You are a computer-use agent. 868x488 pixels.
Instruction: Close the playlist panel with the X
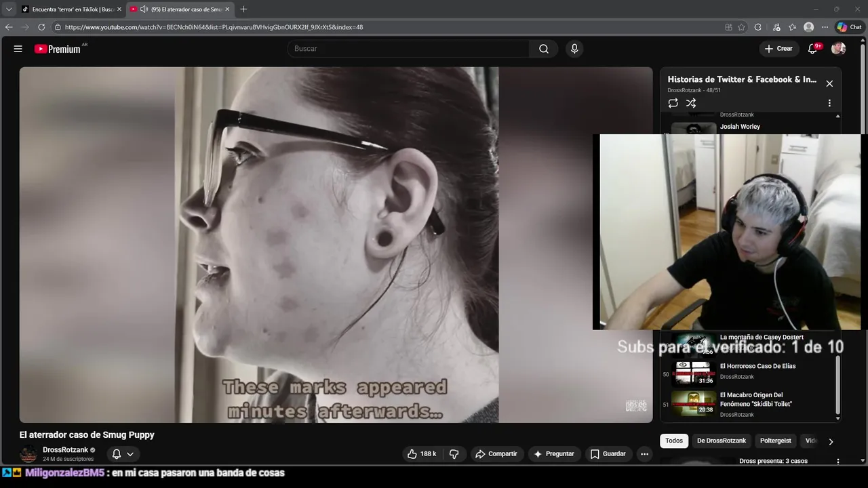point(829,83)
